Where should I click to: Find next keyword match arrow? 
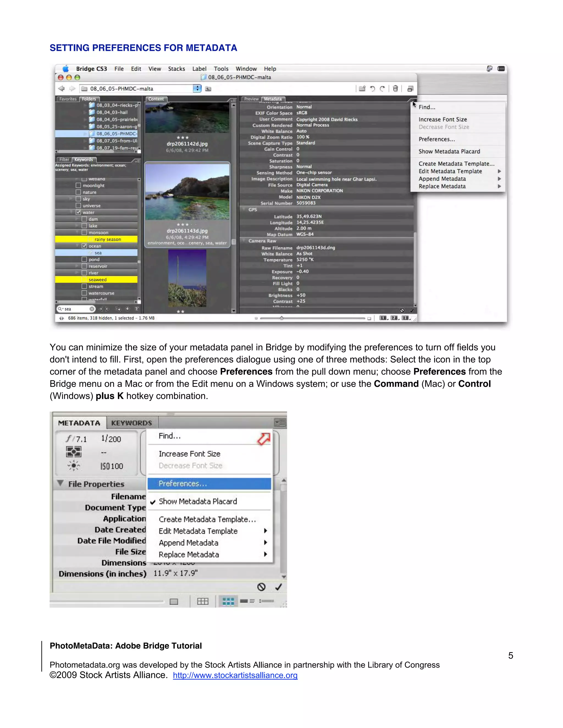click(x=107, y=309)
